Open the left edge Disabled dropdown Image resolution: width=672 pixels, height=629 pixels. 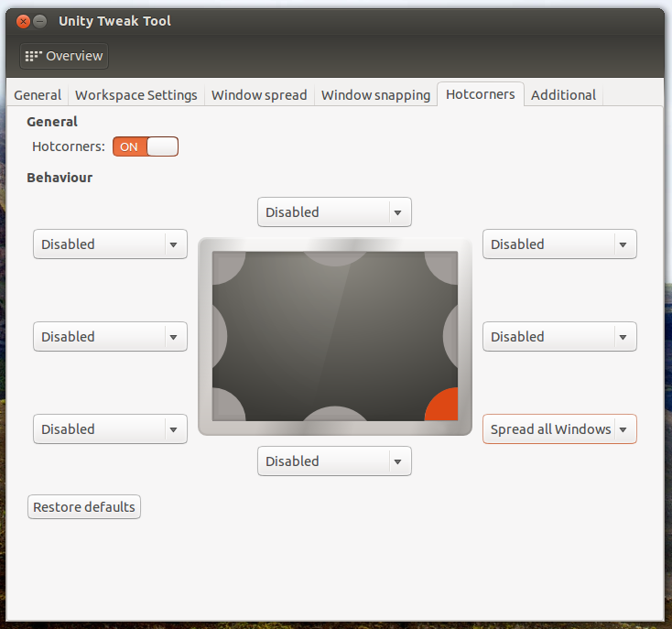coord(110,337)
